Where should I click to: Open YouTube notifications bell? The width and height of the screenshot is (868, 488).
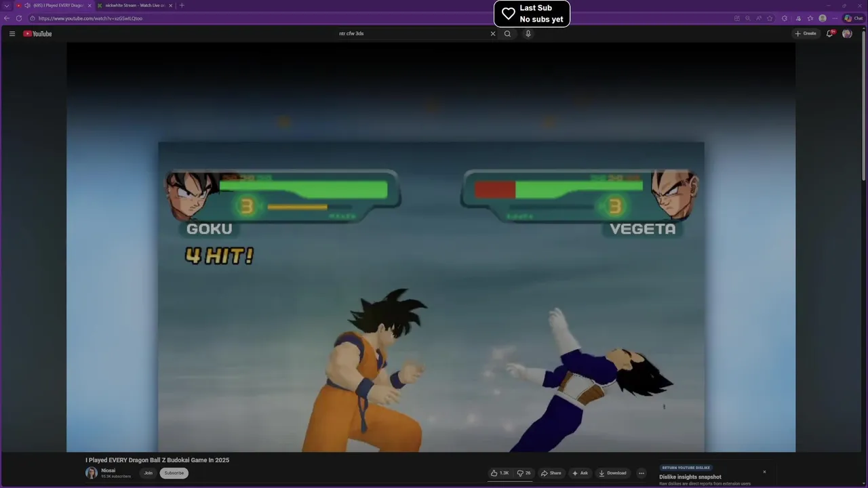point(829,33)
